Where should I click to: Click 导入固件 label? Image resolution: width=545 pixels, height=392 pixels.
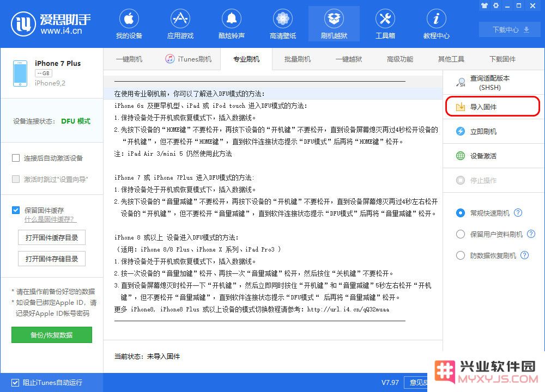(483, 107)
